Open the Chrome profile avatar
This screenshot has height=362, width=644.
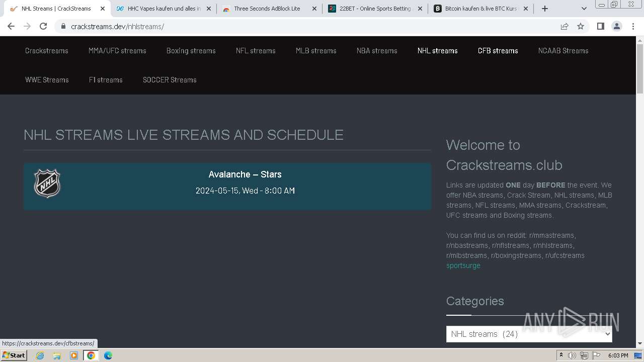[616, 26]
